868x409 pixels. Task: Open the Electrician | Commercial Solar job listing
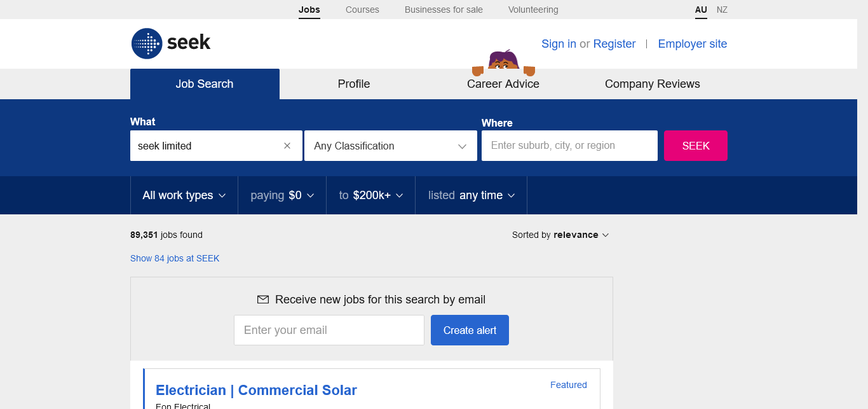pyautogui.click(x=256, y=390)
